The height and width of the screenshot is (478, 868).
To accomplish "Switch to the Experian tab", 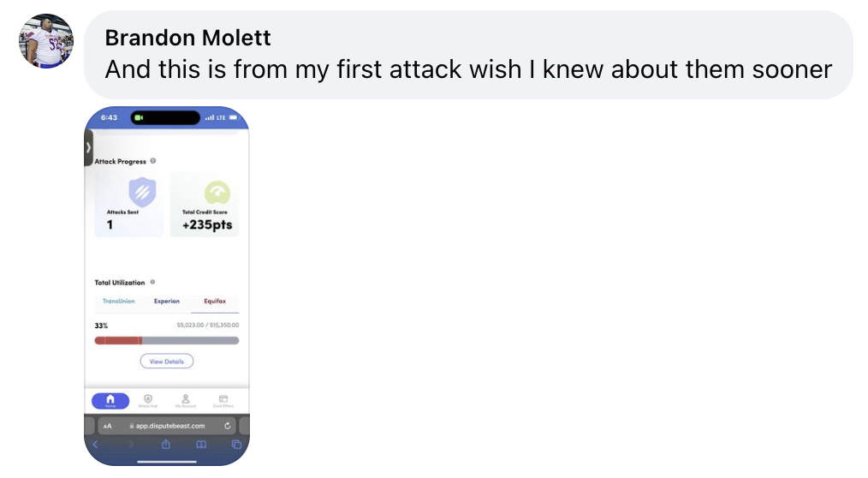I will 167,302.
